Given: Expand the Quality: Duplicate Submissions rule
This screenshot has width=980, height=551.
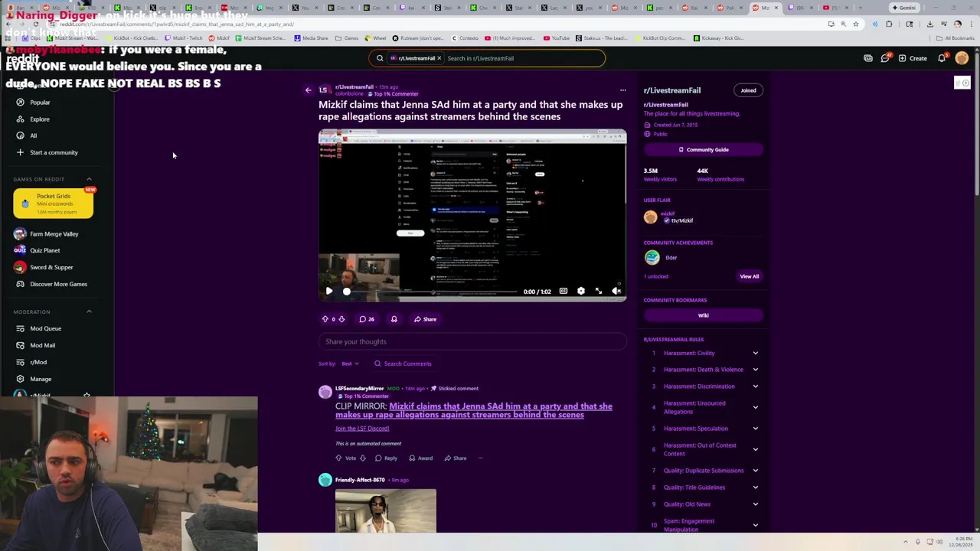Looking at the screenshot, I should (704, 471).
